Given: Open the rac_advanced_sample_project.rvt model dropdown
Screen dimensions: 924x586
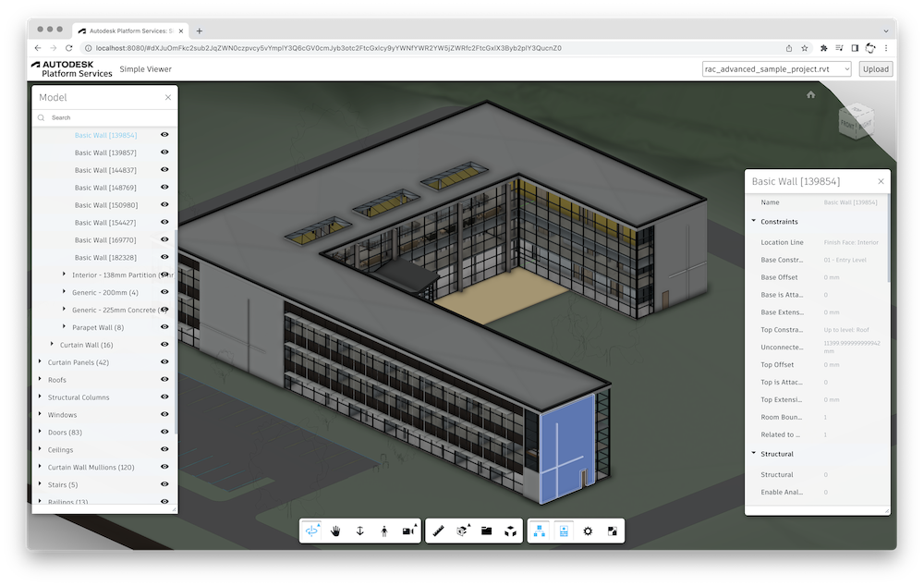Looking at the screenshot, I should (x=777, y=69).
